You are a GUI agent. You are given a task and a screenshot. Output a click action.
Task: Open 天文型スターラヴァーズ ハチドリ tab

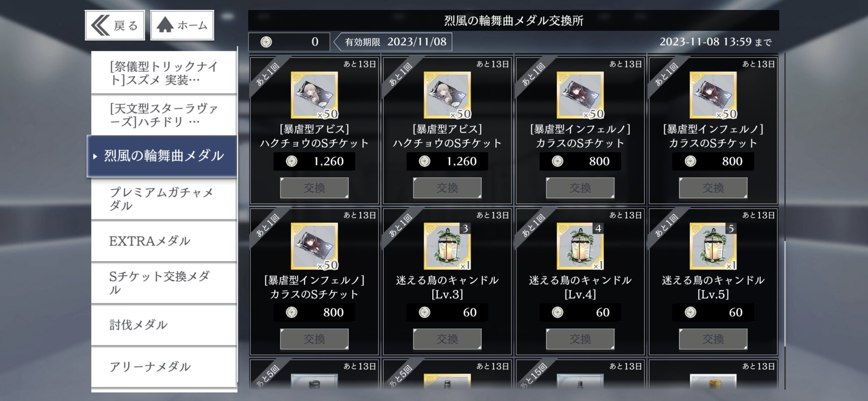164,115
